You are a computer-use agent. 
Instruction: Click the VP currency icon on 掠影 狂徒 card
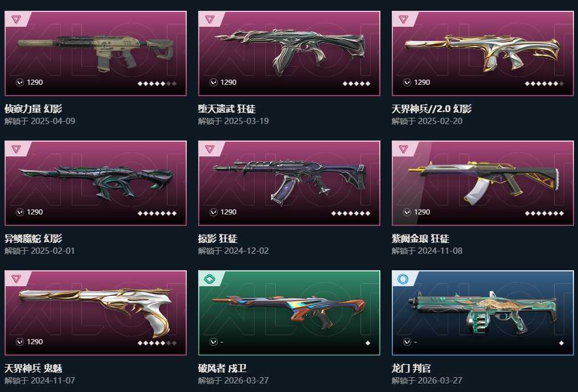pyautogui.click(x=214, y=212)
